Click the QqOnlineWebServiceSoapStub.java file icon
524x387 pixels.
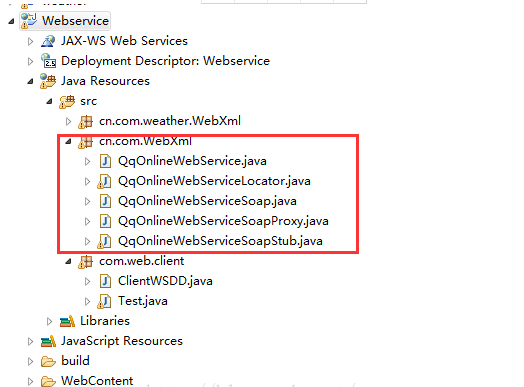click(x=105, y=242)
